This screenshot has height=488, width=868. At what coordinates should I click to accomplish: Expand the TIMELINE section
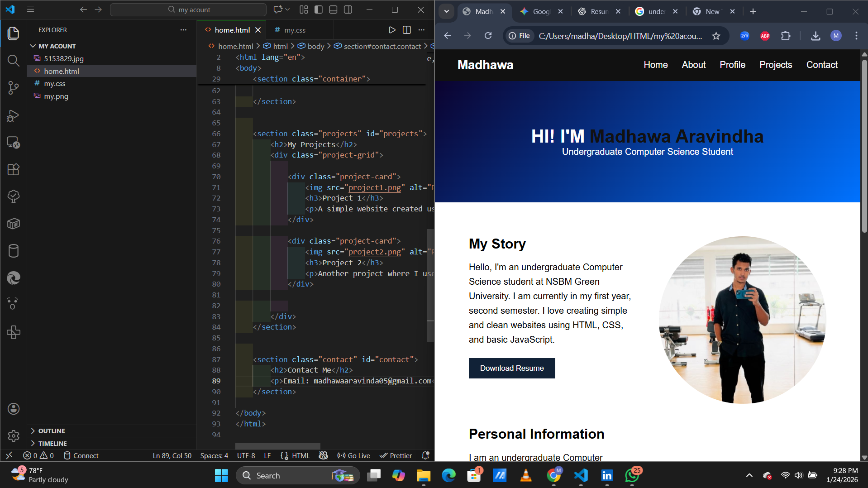(x=52, y=444)
